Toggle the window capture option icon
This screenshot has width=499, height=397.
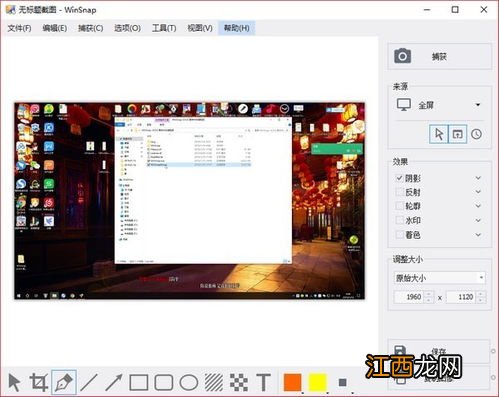pos(457,134)
